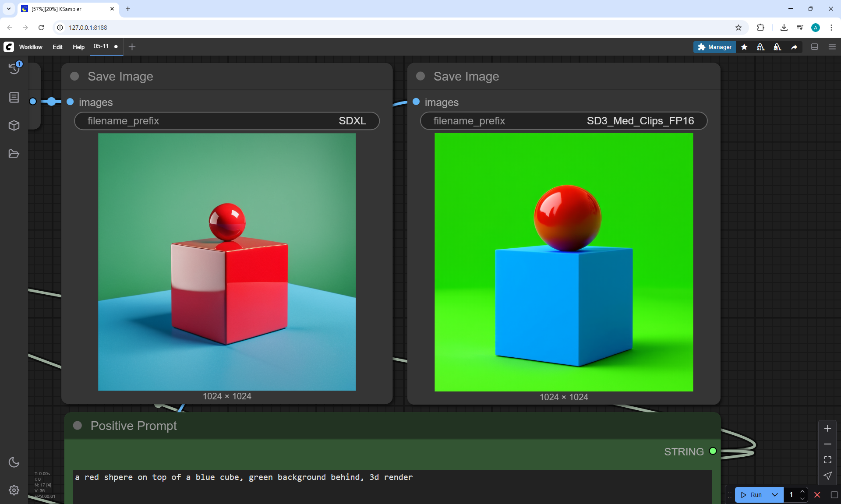
Task: Open the node library sidebar icon
Action: tap(14, 97)
